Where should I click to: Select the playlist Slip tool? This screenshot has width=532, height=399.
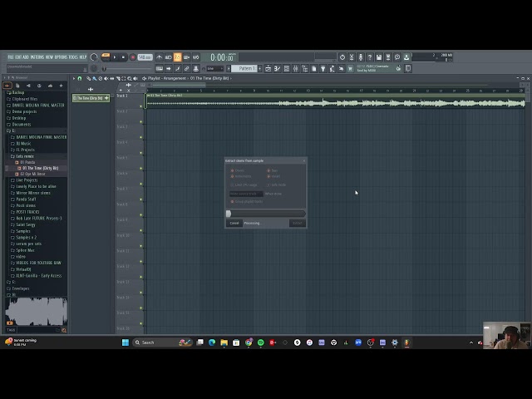pyautogui.click(x=112, y=78)
